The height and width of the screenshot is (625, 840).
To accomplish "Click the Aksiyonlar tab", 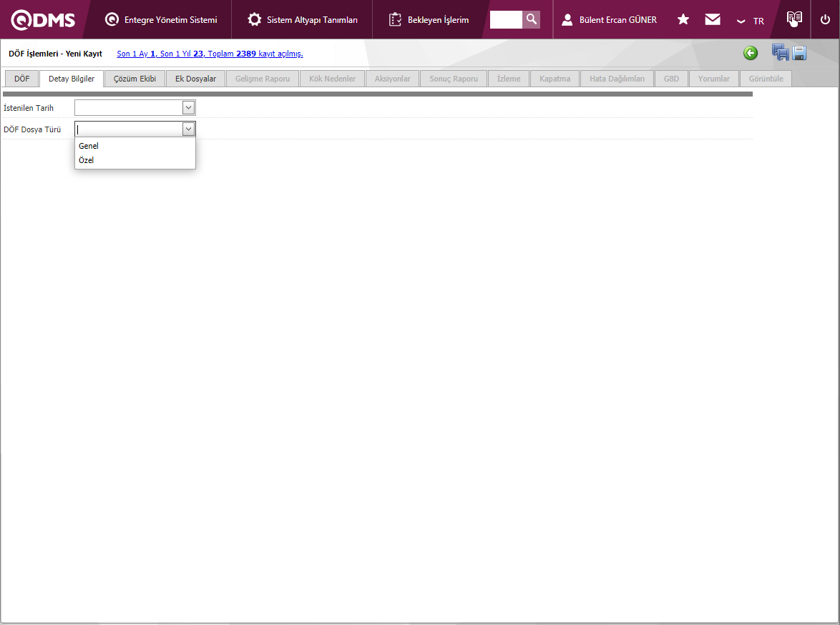I will (393, 79).
